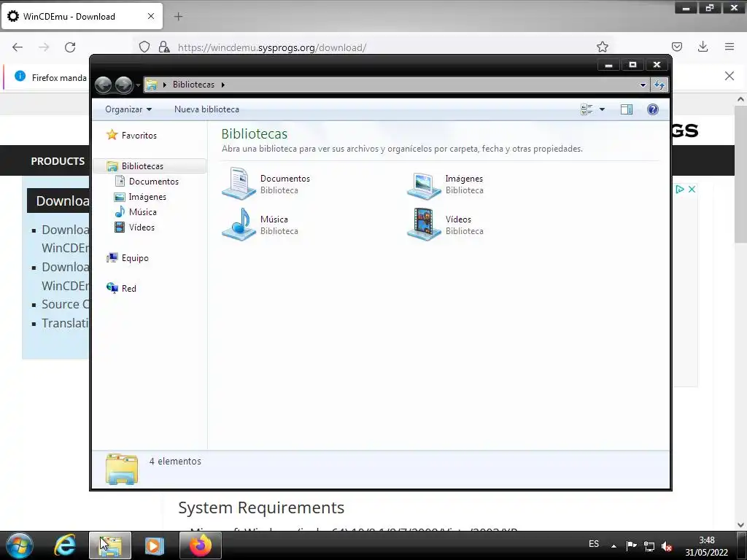Click the AdChoices triangle icon
The height and width of the screenshot is (560, 747).
pos(680,189)
